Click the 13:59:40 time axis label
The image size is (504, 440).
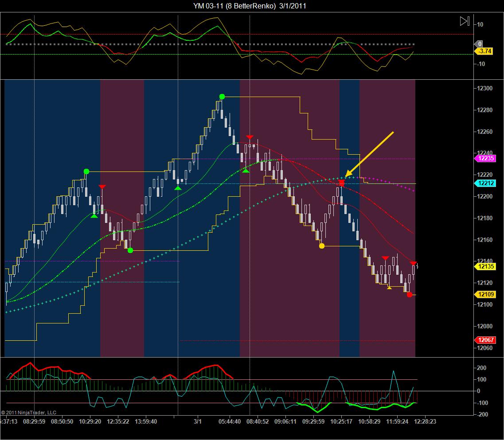tap(146, 421)
